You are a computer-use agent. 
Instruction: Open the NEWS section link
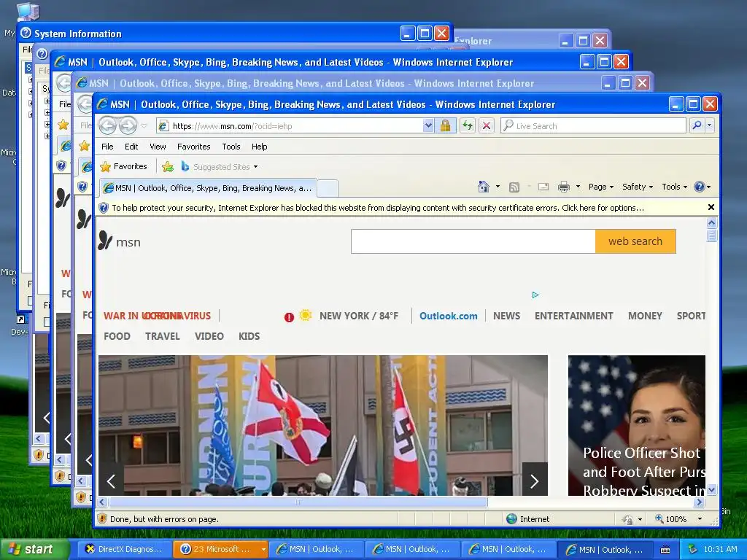(x=506, y=316)
